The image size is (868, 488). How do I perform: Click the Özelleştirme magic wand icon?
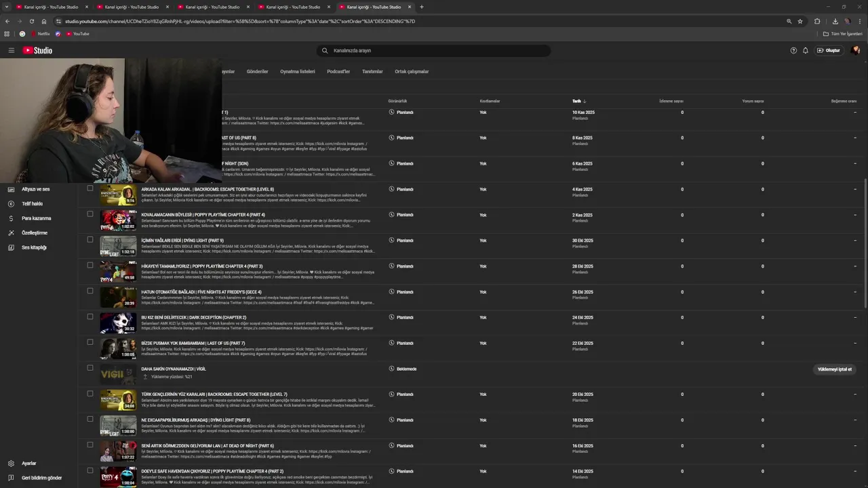(11, 232)
